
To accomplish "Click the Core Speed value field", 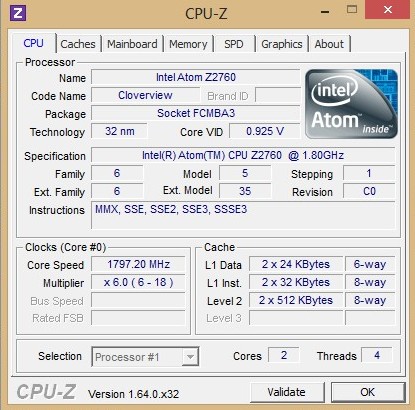I will [138, 264].
